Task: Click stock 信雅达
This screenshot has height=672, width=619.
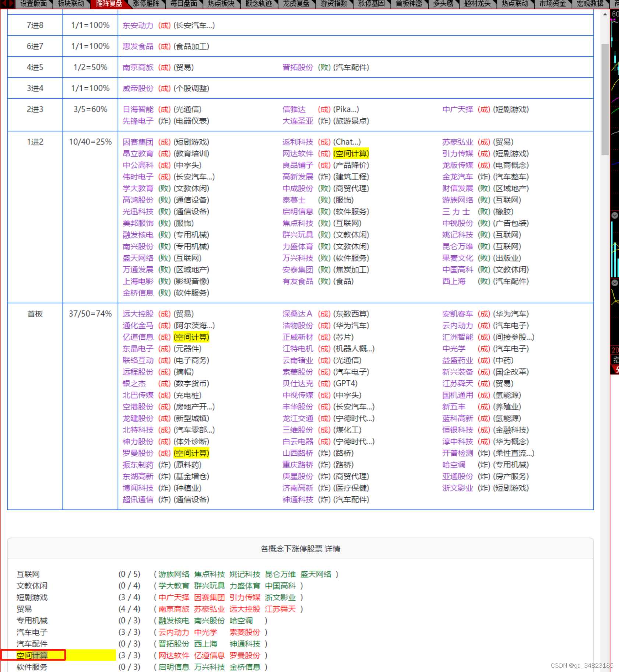Action: point(294,109)
